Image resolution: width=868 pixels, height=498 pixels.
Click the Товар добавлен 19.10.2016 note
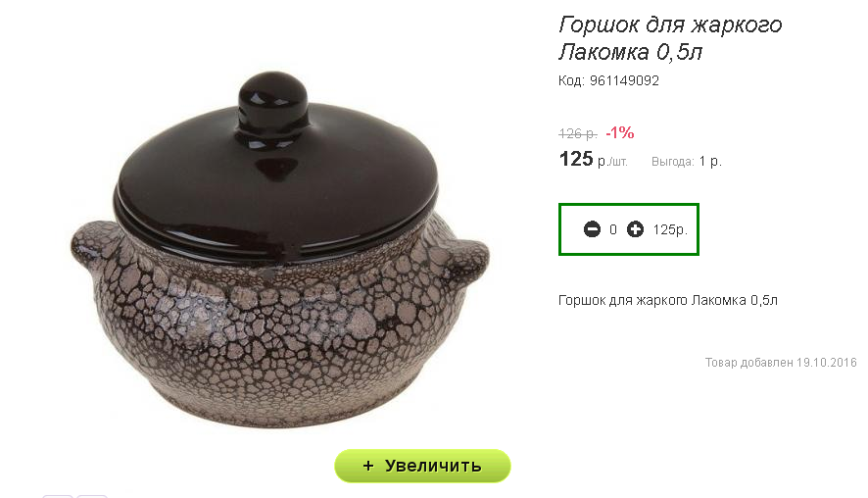pyautogui.click(x=781, y=363)
